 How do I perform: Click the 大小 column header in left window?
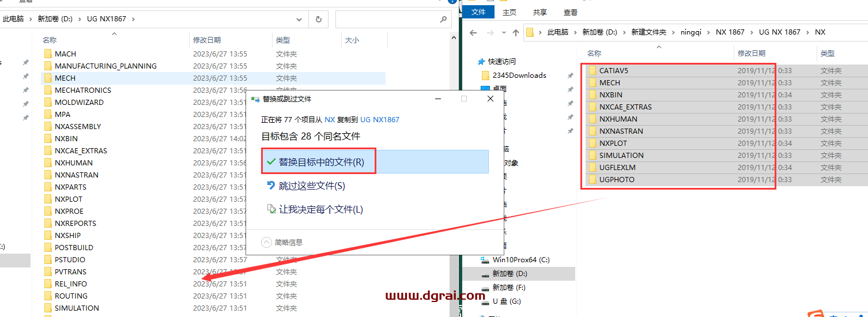pyautogui.click(x=352, y=40)
